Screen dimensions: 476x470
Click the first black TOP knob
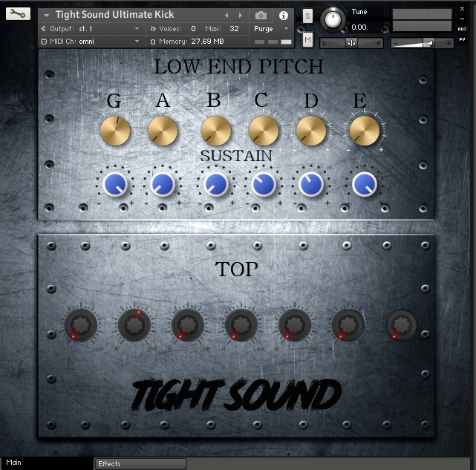pos(81,325)
